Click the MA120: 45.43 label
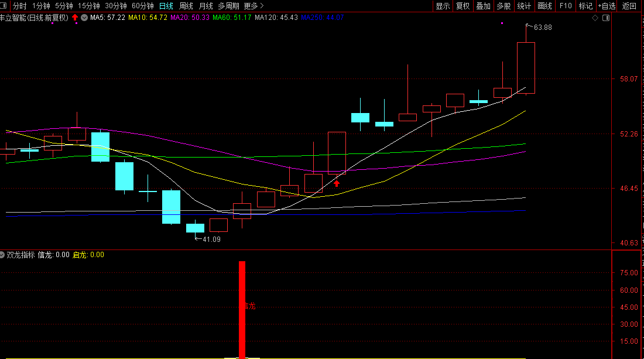The width and height of the screenshot is (644, 359). [x=276, y=18]
